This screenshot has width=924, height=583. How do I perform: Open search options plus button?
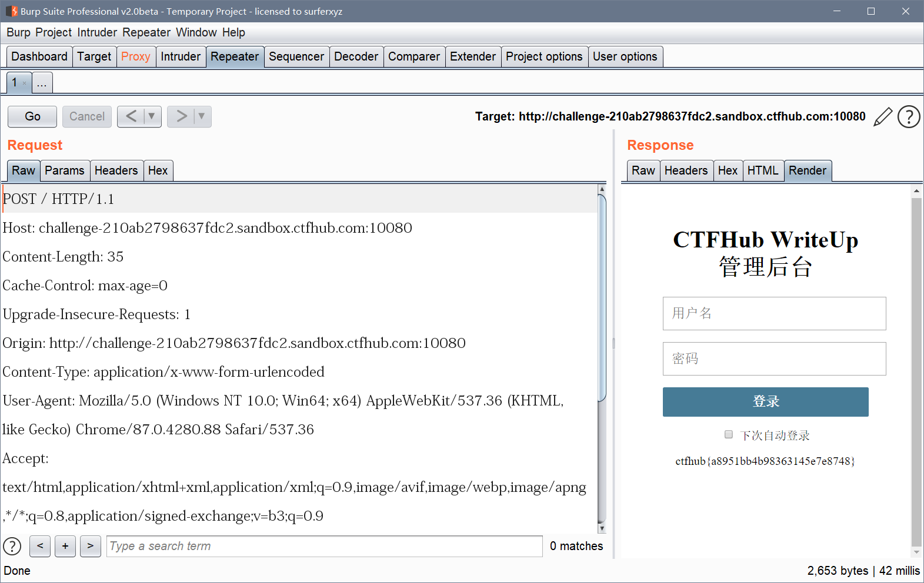click(x=65, y=546)
